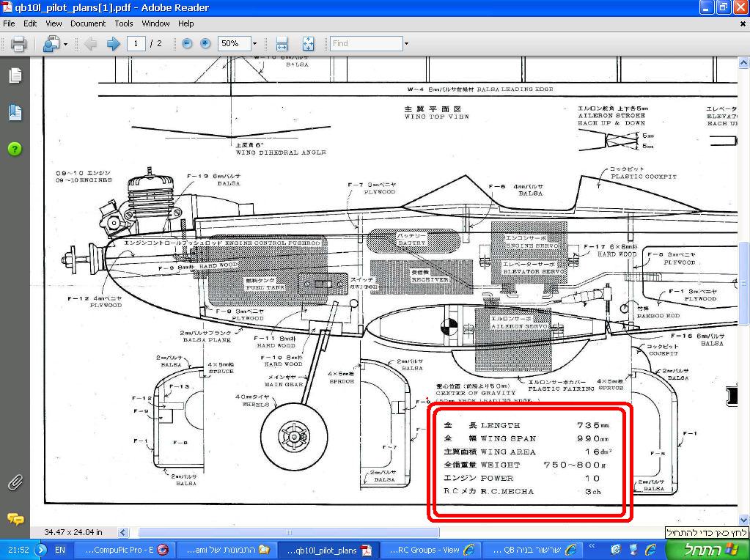Click the vertical scrollbar up arrow
This screenshot has width=750, height=560.
pos(743,62)
